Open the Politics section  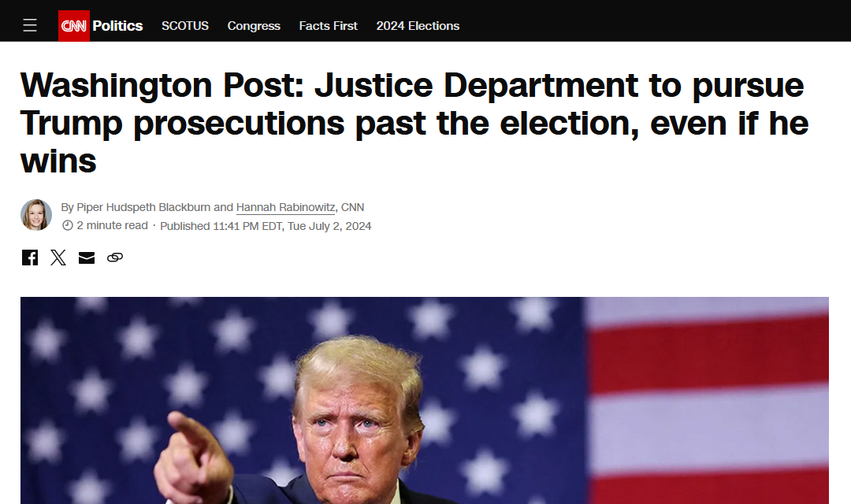[x=117, y=25]
